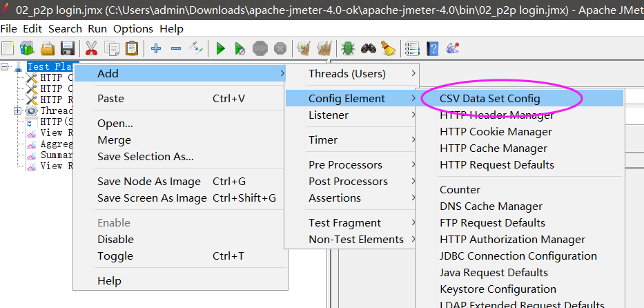Expand the Threads (Users) submenu
Image resolution: width=644 pixels, height=308 pixels.
click(x=352, y=73)
